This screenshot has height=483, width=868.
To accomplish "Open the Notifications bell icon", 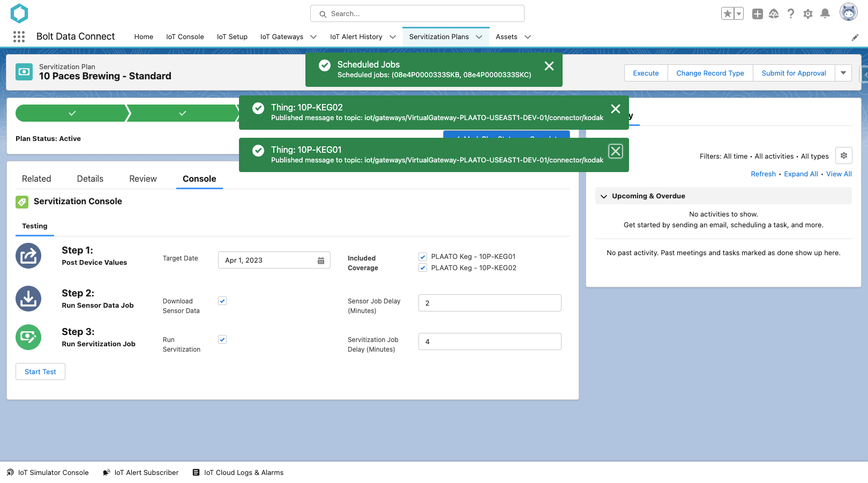I will 825,14.
